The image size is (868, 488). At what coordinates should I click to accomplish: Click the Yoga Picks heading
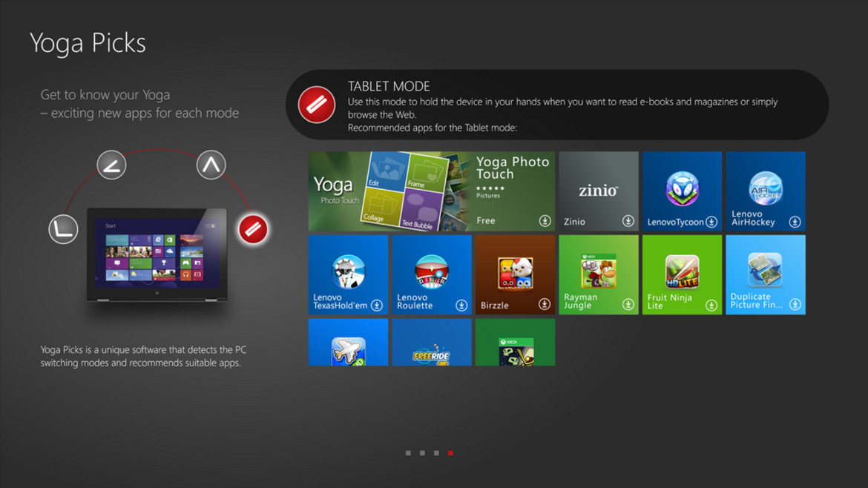[x=88, y=43]
